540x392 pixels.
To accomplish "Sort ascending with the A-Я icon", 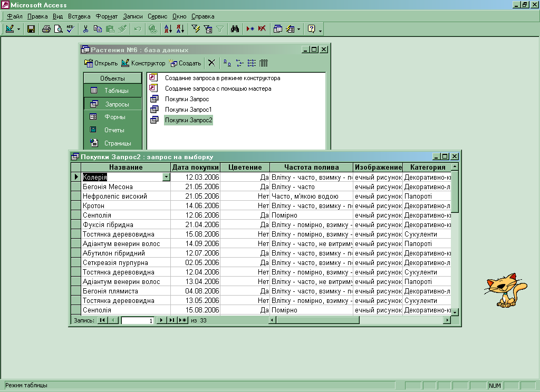I will (168, 29).
